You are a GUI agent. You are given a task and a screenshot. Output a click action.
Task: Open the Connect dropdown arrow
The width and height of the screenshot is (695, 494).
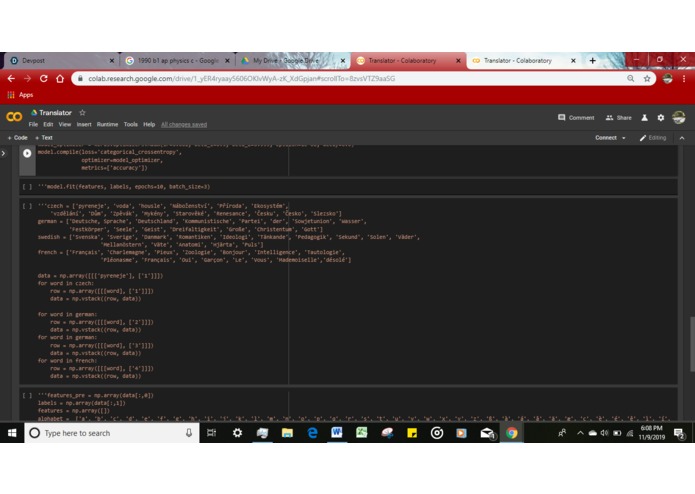pyautogui.click(x=624, y=138)
